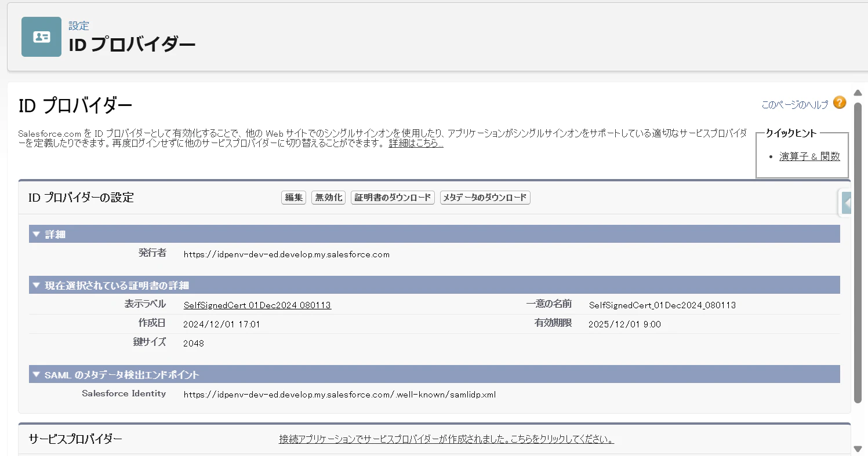Open the orange help question mark icon
Image resolution: width=868 pixels, height=456 pixels.
tap(839, 103)
